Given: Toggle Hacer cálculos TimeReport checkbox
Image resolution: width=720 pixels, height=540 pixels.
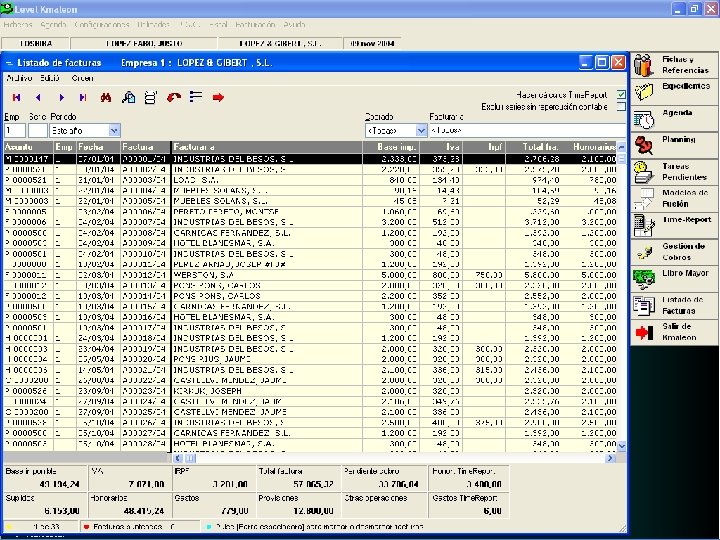Looking at the screenshot, I should (x=621, y=95).
